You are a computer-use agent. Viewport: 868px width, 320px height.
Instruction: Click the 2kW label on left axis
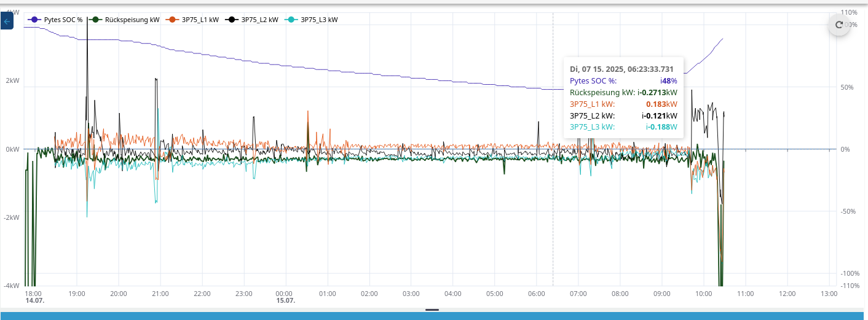[x=12, y=80]
